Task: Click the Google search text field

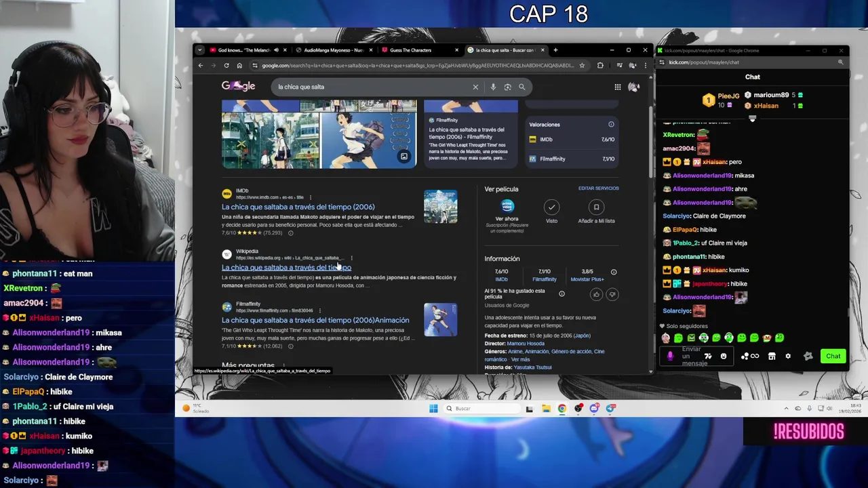Action: coord(373,87)
